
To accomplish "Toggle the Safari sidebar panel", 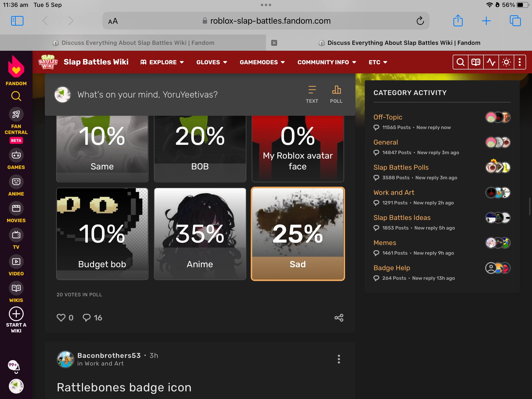I will click(x=17, y=21).
